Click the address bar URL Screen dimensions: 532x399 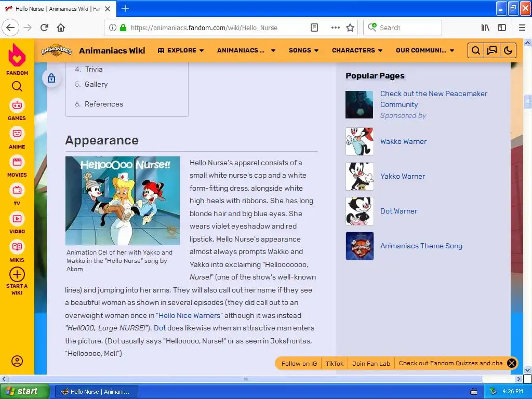[204, 28]
